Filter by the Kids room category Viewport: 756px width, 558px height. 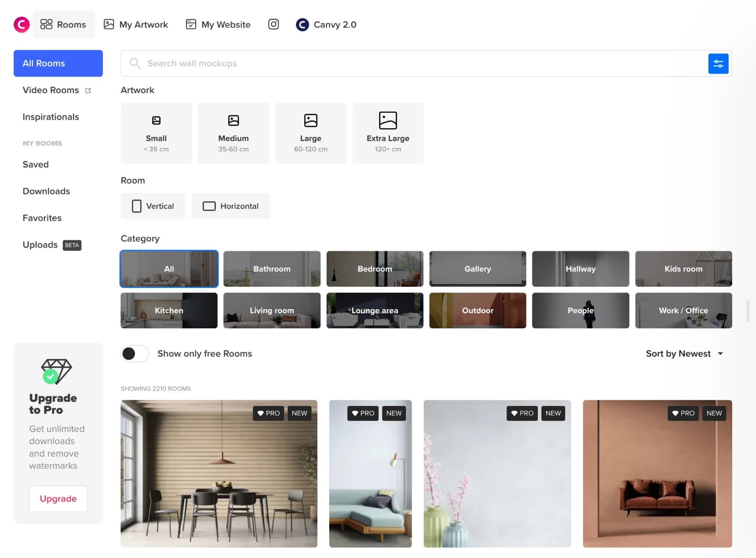(x=684, y=269)
